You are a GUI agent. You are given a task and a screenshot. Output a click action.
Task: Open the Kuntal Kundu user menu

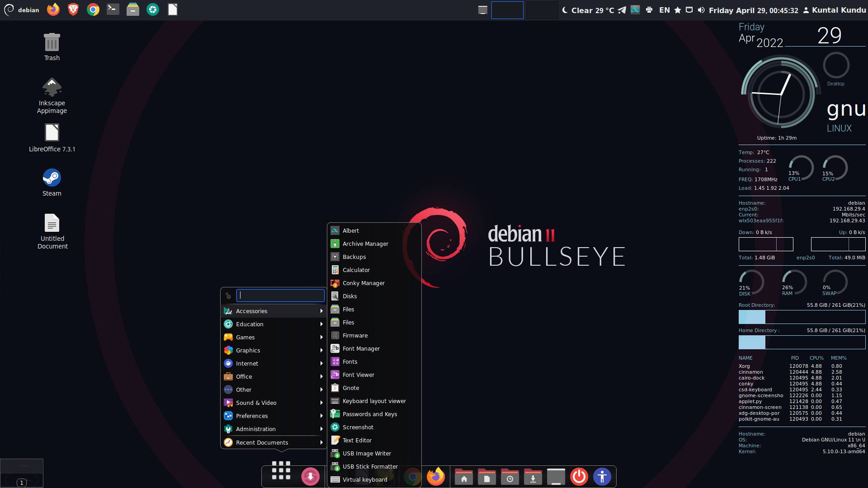pyautogui.click(x=835, y=10)
